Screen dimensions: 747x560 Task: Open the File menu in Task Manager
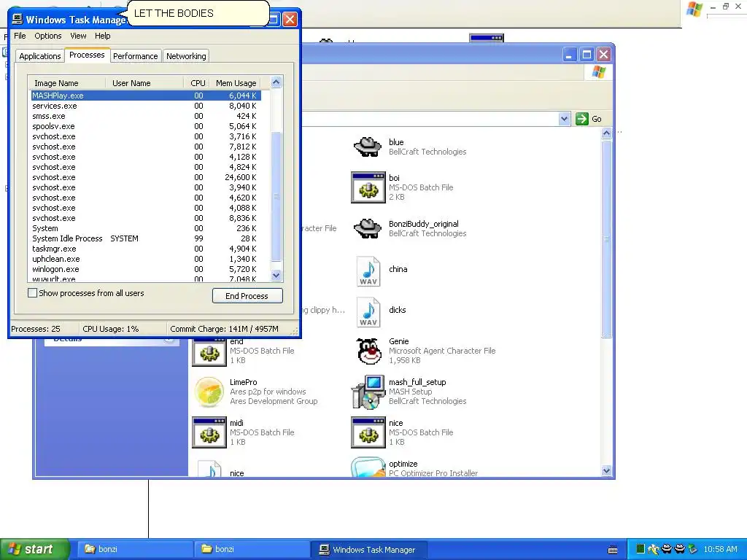(20, 36)
